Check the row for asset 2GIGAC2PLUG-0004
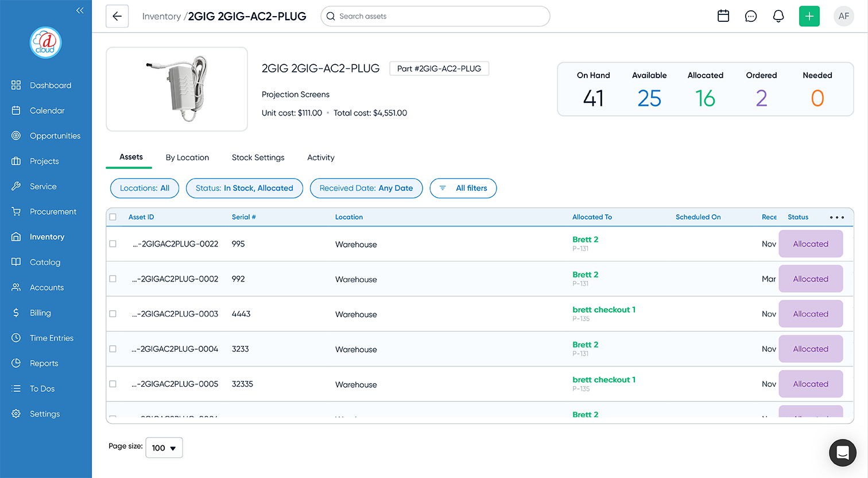 113,349
